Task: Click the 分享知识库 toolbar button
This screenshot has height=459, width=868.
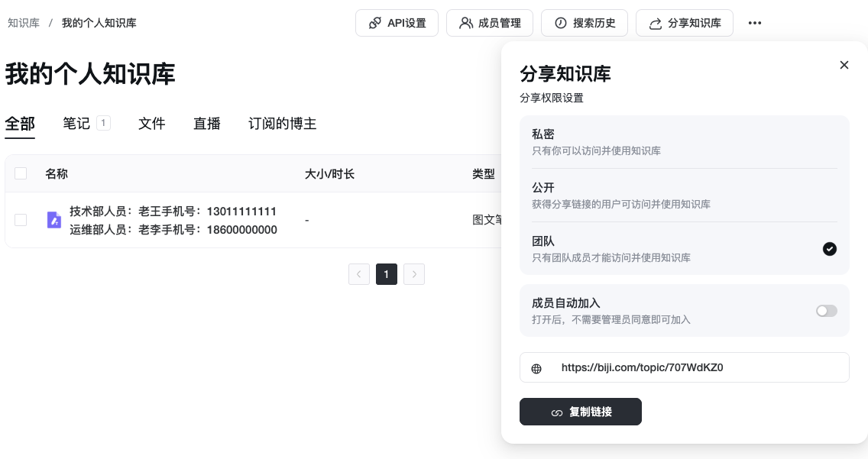Action: [x=684, y=23]
